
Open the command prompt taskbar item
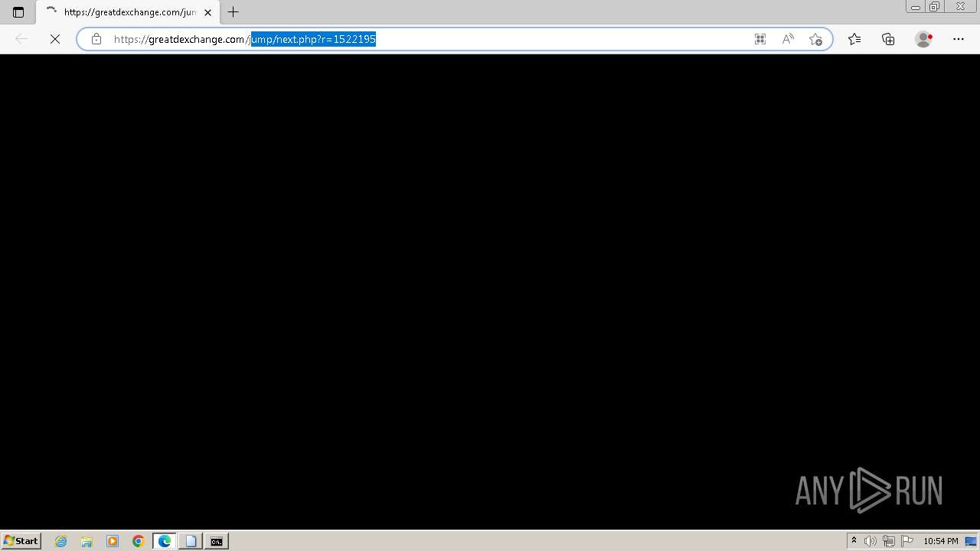coord(217,541)
